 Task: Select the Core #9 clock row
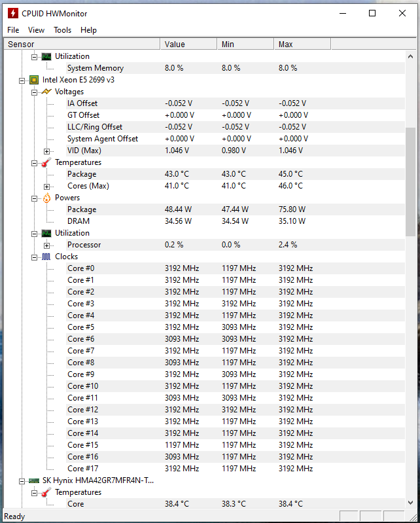[x=236, y=374]
